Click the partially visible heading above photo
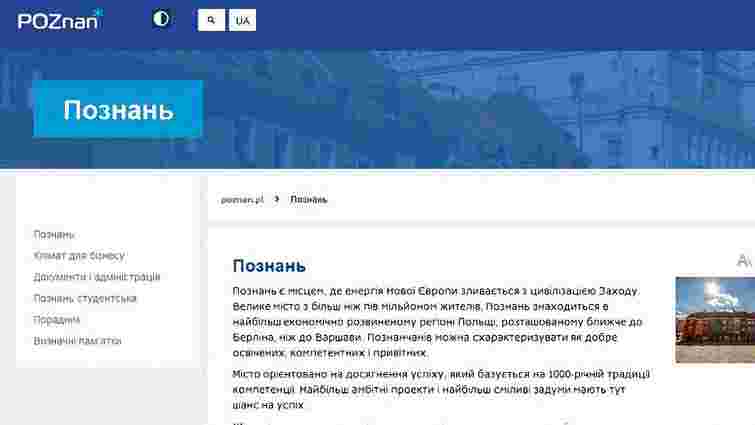Viewport: 755px width, 425px height. pos(744,260)
